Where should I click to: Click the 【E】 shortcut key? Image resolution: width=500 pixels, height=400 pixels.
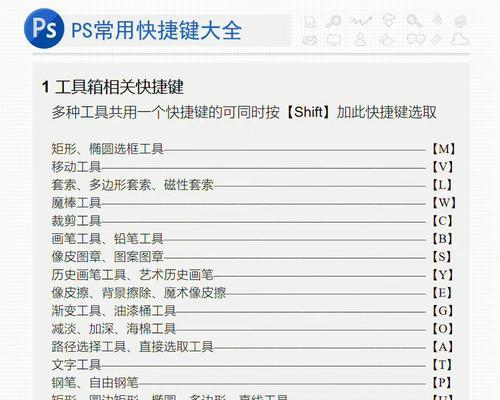click(x=442, y=293)
